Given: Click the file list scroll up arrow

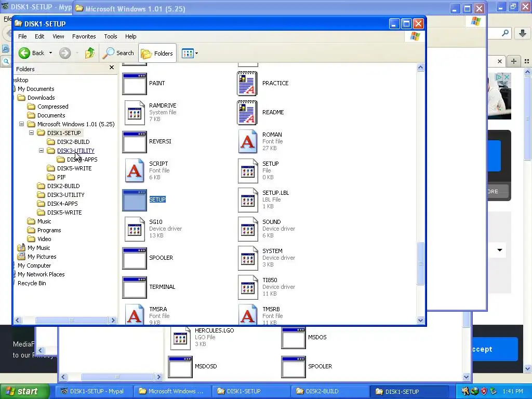Looking at the screenshot, I should (420, 67).
